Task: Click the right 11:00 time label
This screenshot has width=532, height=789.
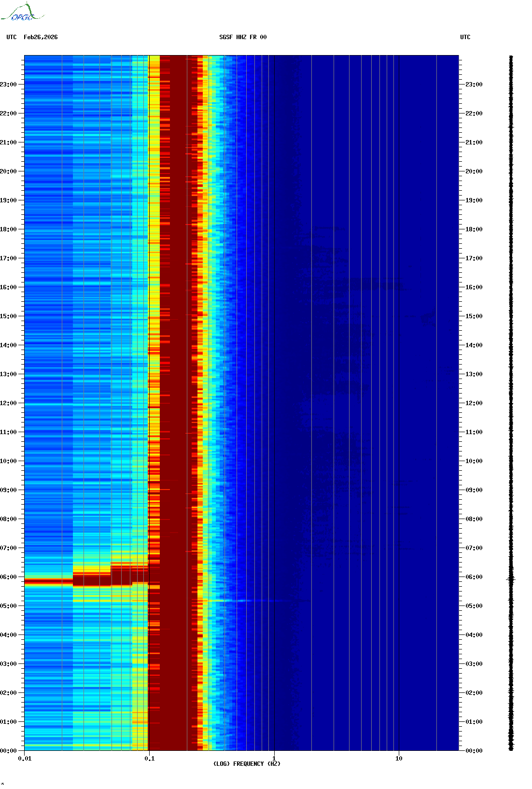Action: coord(474,432)
